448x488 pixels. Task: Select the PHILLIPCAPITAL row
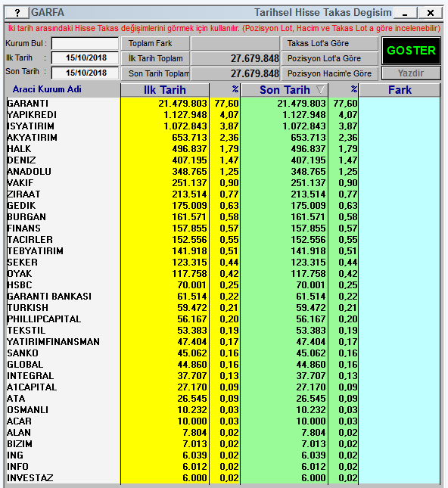pos(223,319)
